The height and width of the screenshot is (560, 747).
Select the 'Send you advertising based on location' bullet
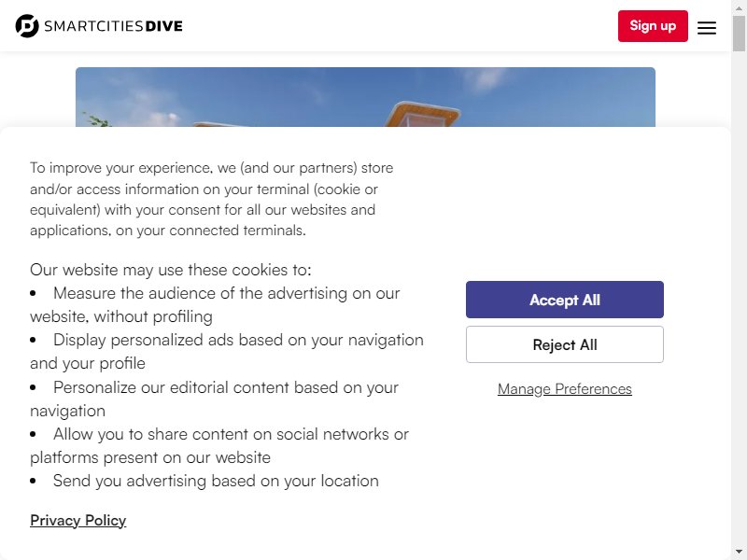(204, 481)
